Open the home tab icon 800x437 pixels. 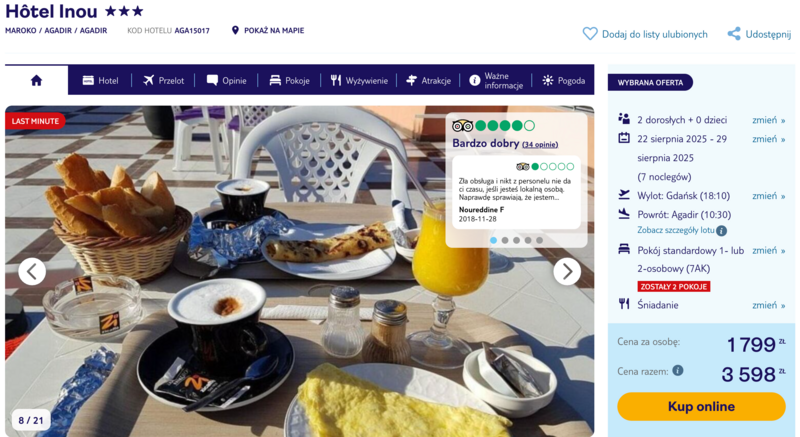click(x=36, y=81)
